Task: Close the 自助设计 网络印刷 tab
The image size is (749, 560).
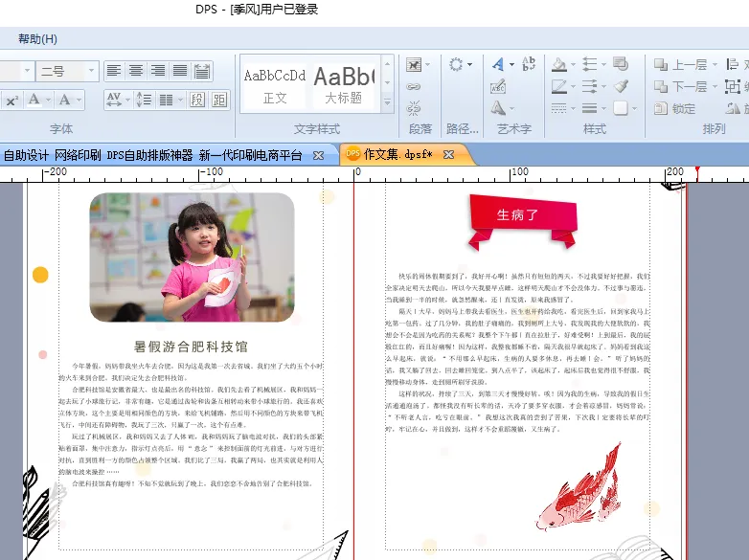Action: [x=318, y=155]
